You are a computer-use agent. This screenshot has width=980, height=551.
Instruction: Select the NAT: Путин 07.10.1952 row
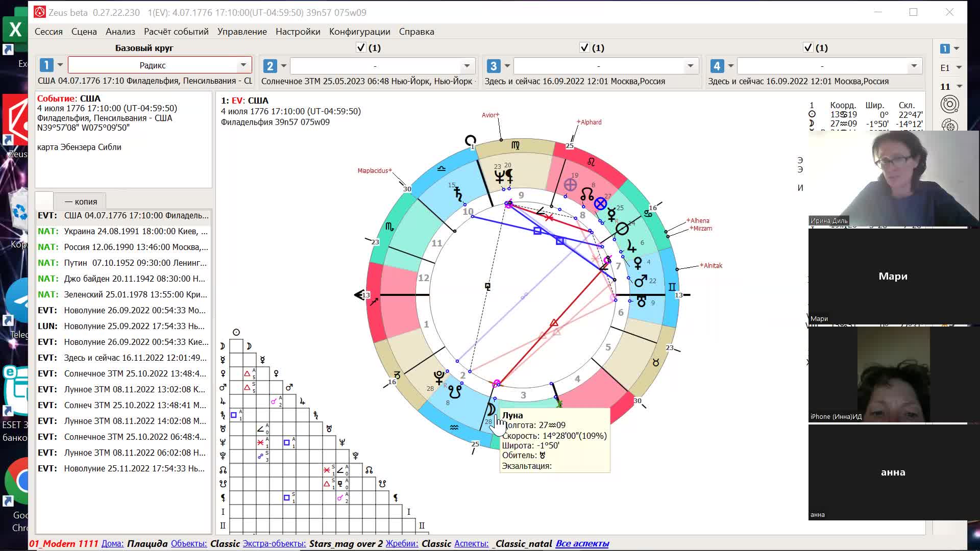123,263
